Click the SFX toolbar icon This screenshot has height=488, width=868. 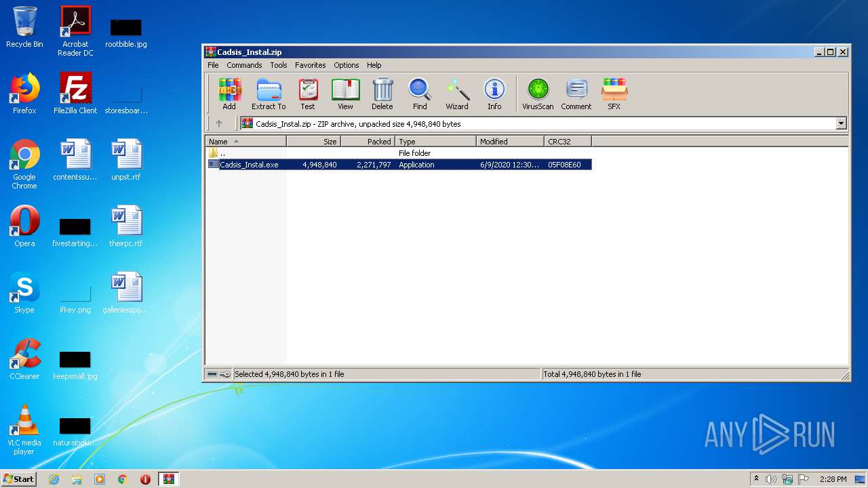614,94
